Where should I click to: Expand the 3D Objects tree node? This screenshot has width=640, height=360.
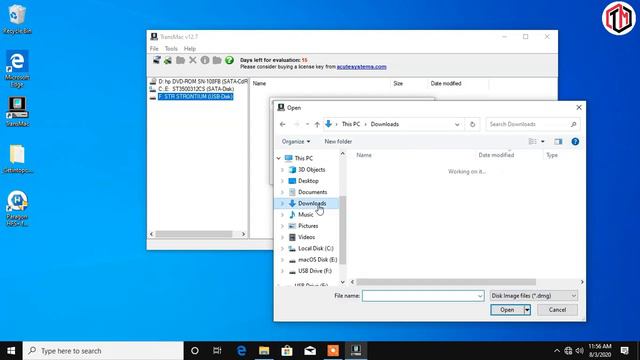click(282, 170)
